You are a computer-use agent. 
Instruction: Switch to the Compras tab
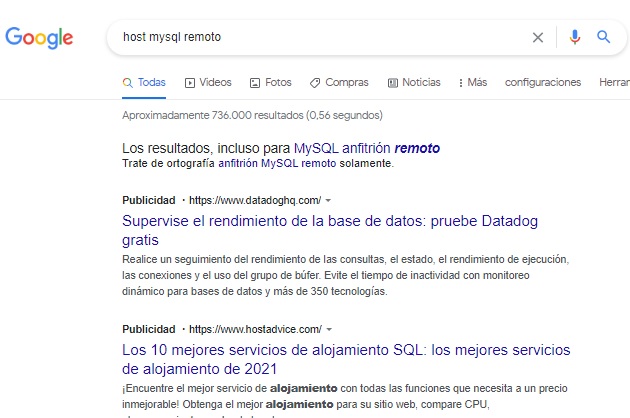339,82
